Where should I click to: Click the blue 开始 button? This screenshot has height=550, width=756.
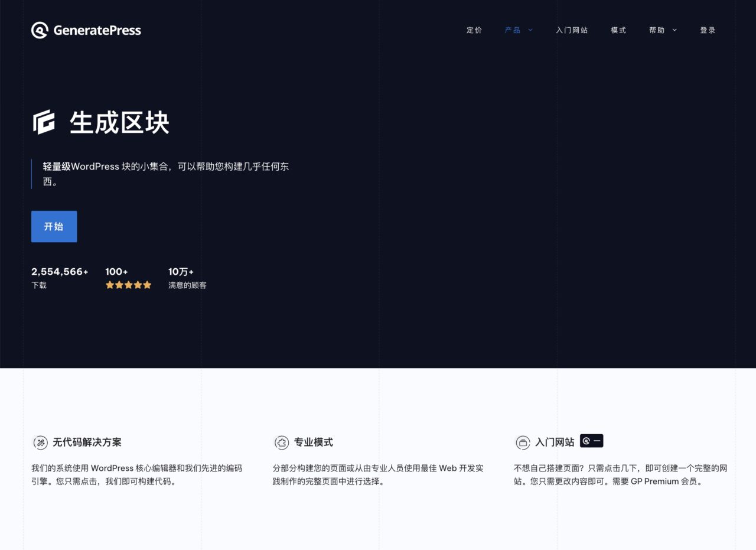pyautogui.click(x=54, y=226)
